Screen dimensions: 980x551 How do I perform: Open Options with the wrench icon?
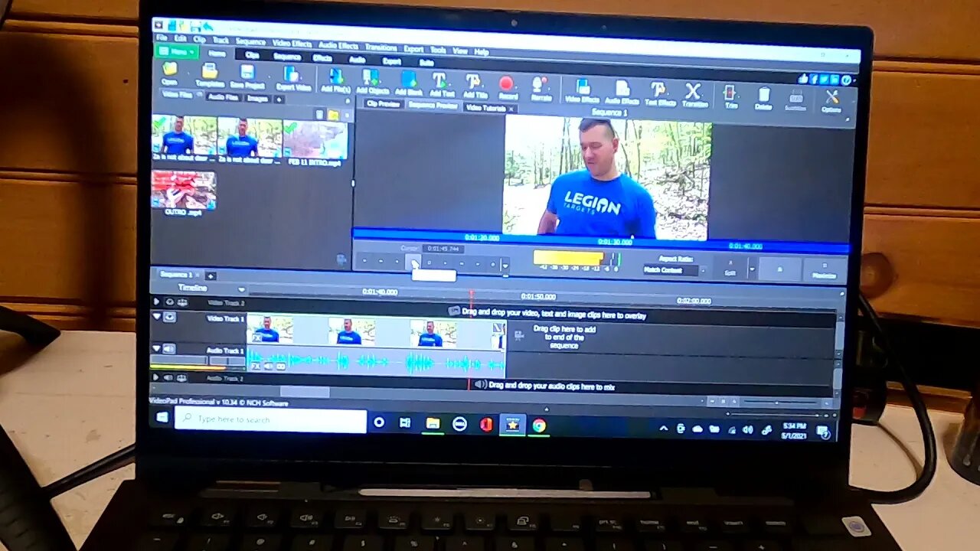(x=831, y=100)
